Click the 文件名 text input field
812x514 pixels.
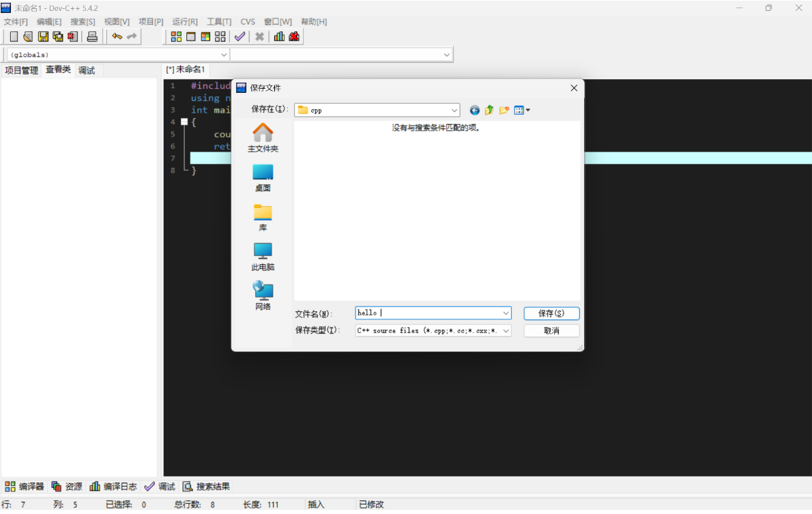click(429, 313)
